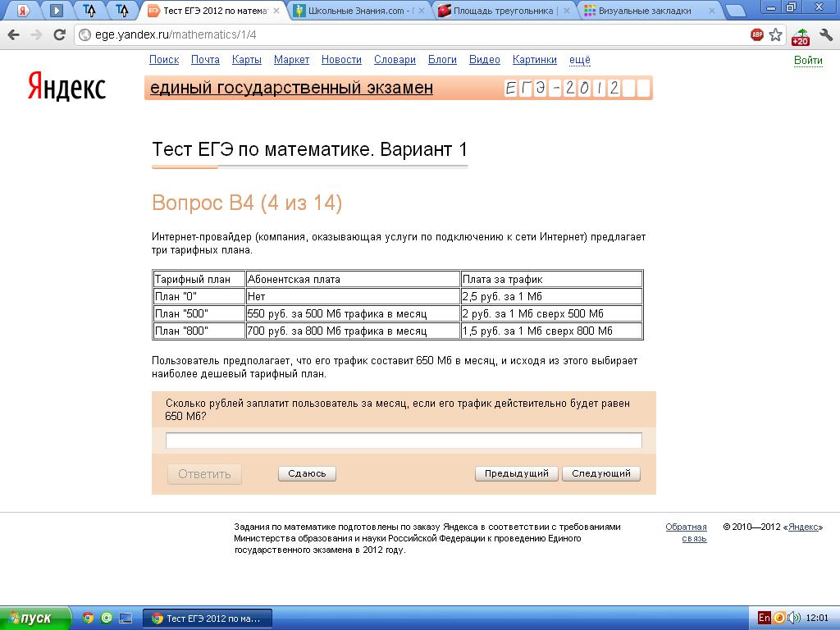Open the Словари link

395,60
